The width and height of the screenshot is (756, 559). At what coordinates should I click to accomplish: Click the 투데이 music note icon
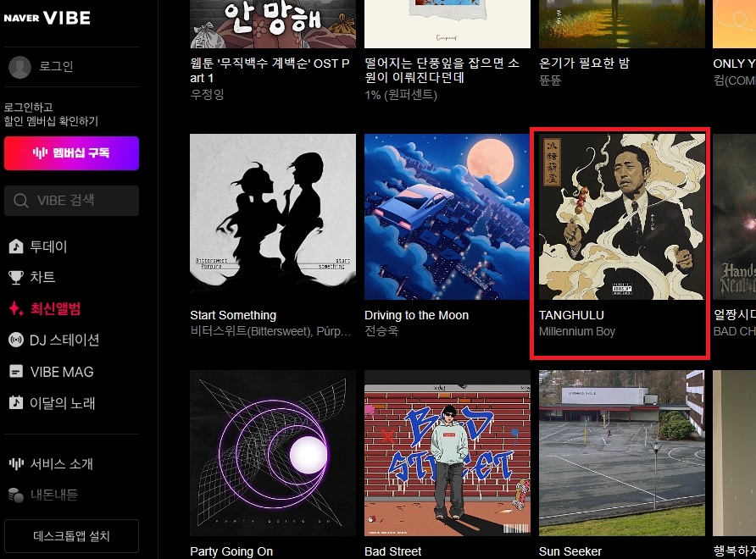(x=16, y=246)
